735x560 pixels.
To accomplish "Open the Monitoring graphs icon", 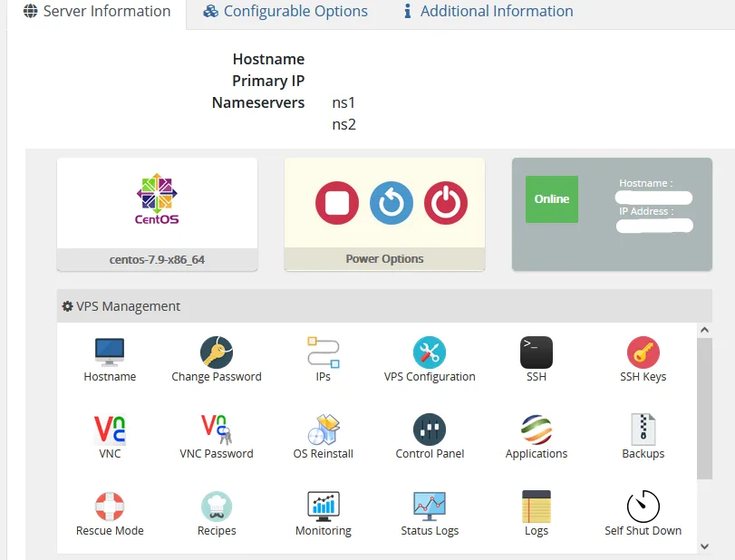I will click(x=324, y=507).
